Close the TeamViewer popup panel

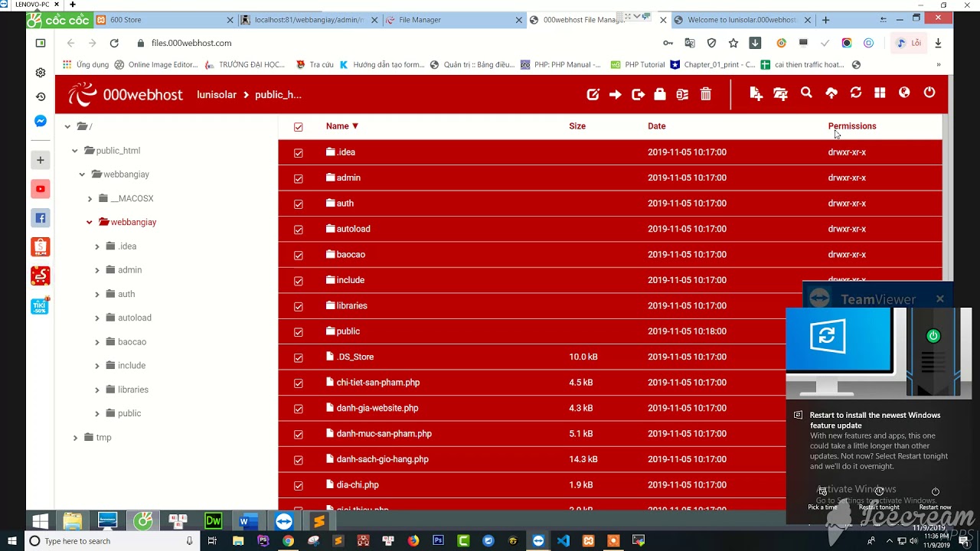(940, 299)
